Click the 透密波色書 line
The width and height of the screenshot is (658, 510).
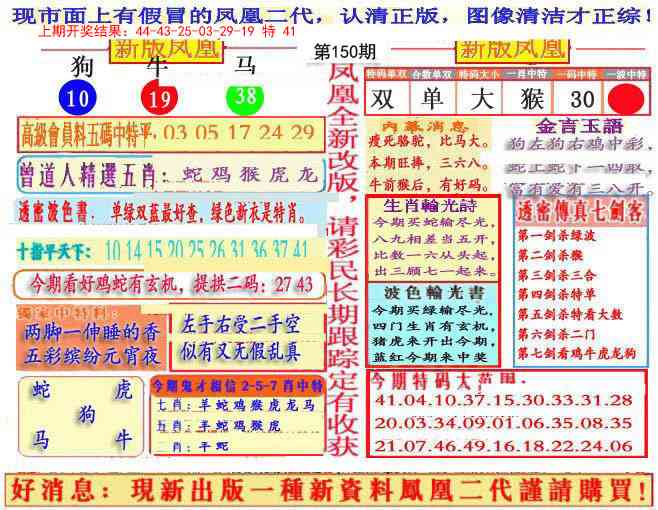click(x=164, y=213)
